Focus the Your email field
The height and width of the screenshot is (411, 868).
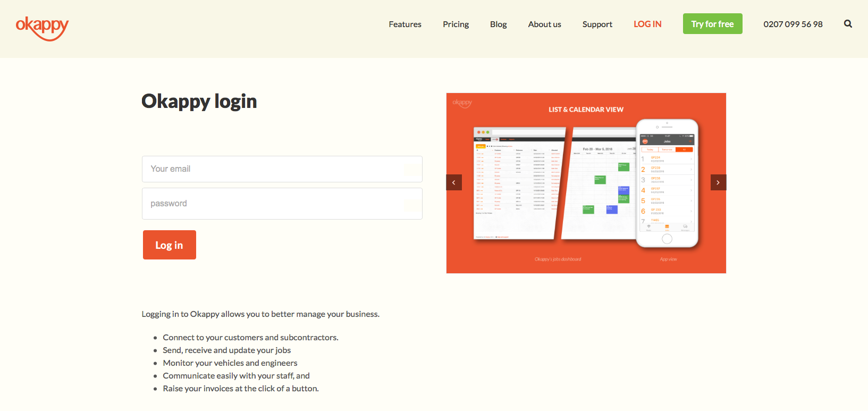pos(282,169)
